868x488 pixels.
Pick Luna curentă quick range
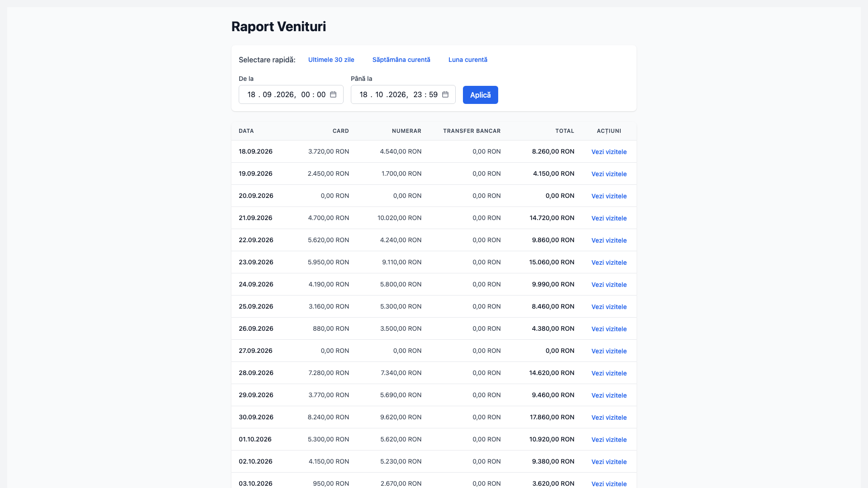pos(468,60)
